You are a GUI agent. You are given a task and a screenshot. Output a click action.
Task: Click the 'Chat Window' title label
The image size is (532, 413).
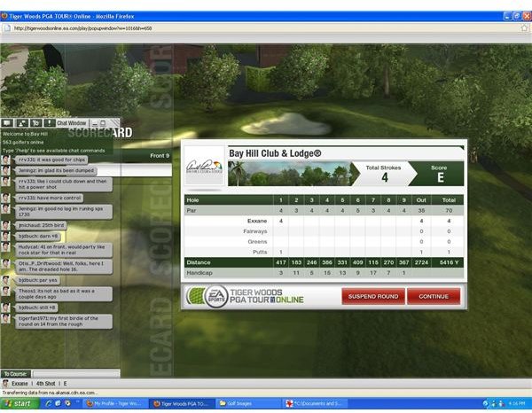point(72,123)
